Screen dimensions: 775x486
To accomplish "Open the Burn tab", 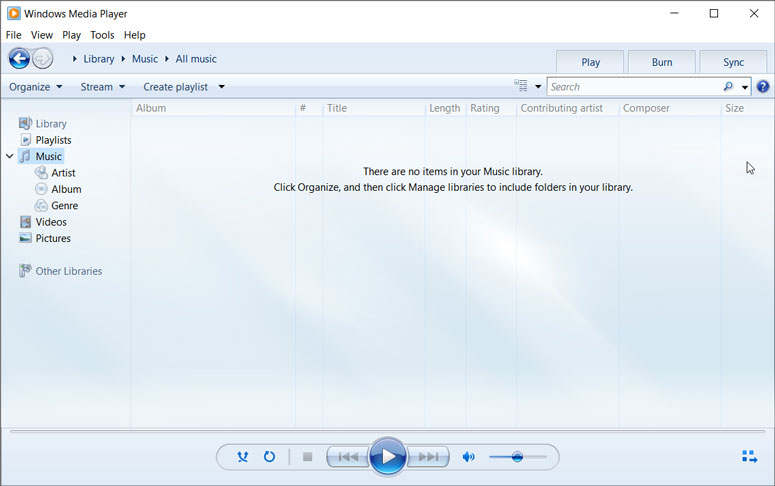I will (x=662, y=62).
